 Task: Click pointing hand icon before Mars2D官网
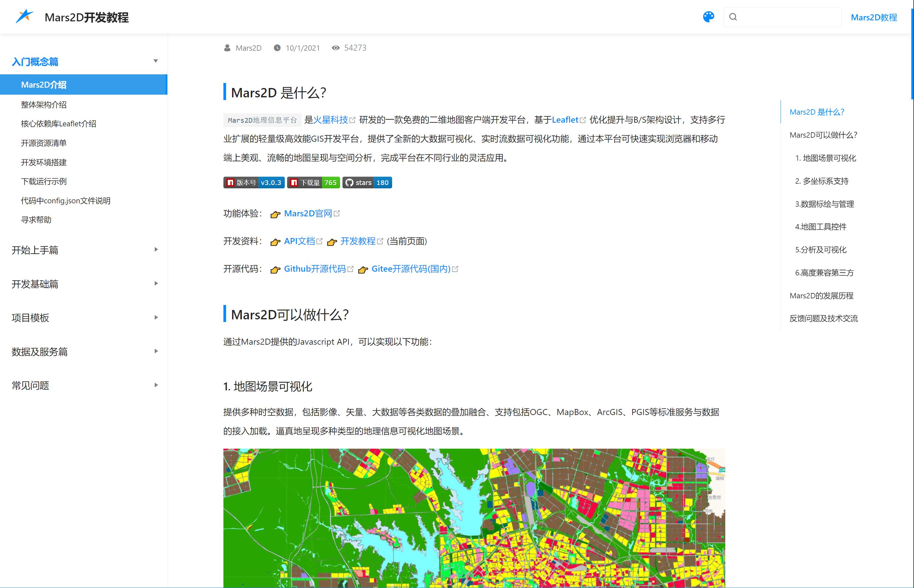click(x=275, y=214)
